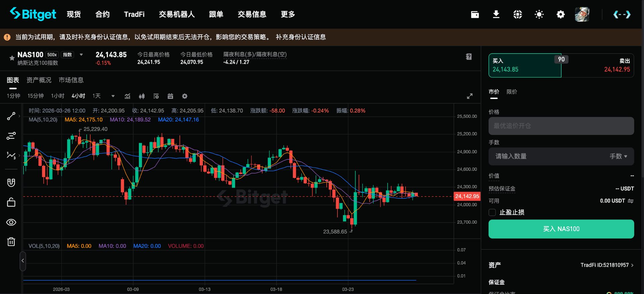
Task: Open the help question icon near chart header
Action: click(469, 57)
